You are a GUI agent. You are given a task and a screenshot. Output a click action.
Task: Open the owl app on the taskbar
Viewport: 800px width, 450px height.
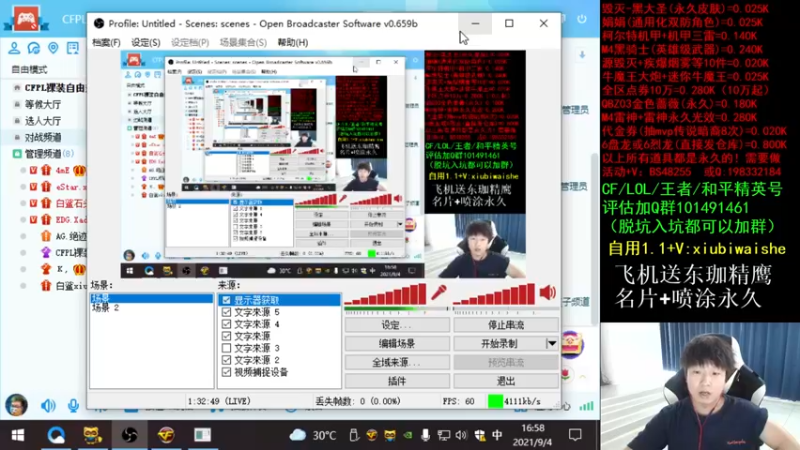92,435
